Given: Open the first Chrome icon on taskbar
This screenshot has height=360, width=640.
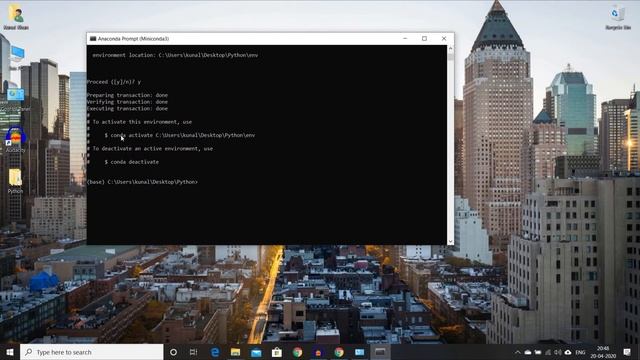Looking at the screenshot, I should click(x=298, y=352).
